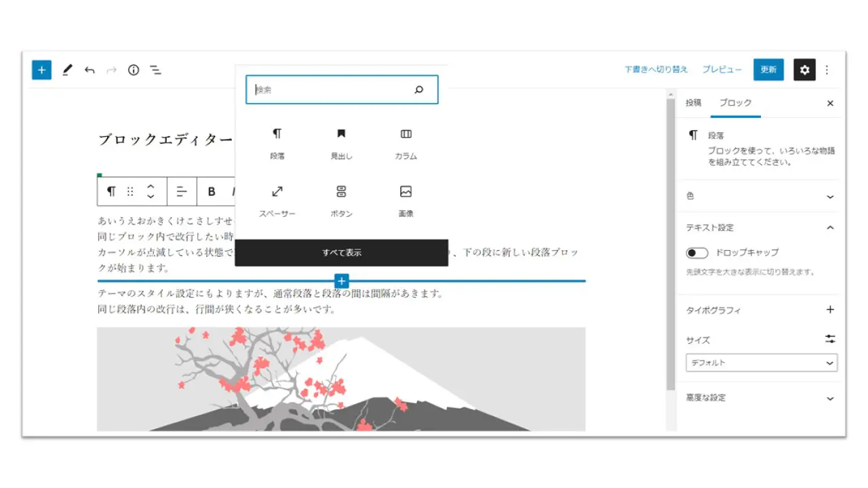The image size is (868, 488).
Task: Insert a 段落 paragraph block
Action: tap(277, 144)
